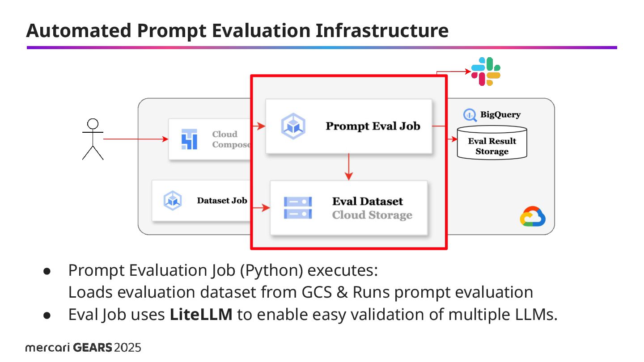Click the Slack logo icon
This screenshot has width=644, height=362.
(486, 72)
